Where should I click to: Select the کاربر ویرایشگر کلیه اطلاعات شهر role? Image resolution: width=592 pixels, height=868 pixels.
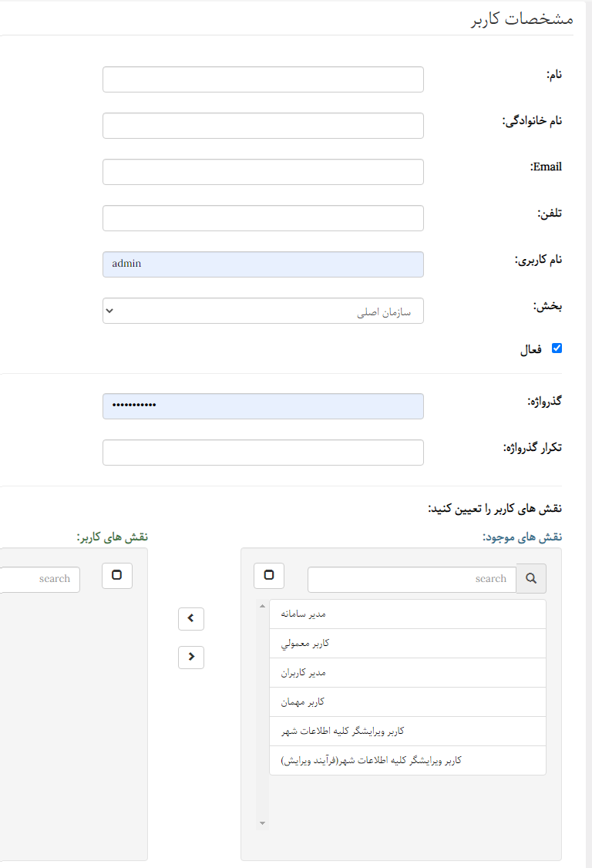pos(407,730)
